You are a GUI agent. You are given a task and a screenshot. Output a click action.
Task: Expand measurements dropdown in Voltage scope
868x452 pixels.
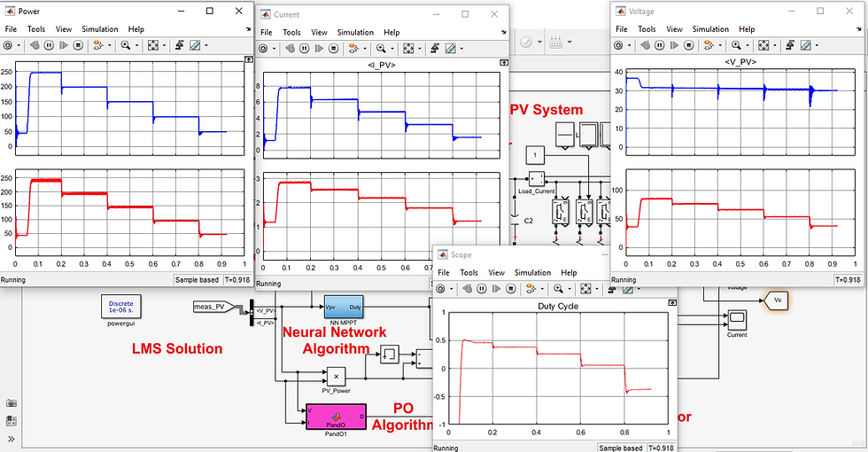[x=817, y=45]
